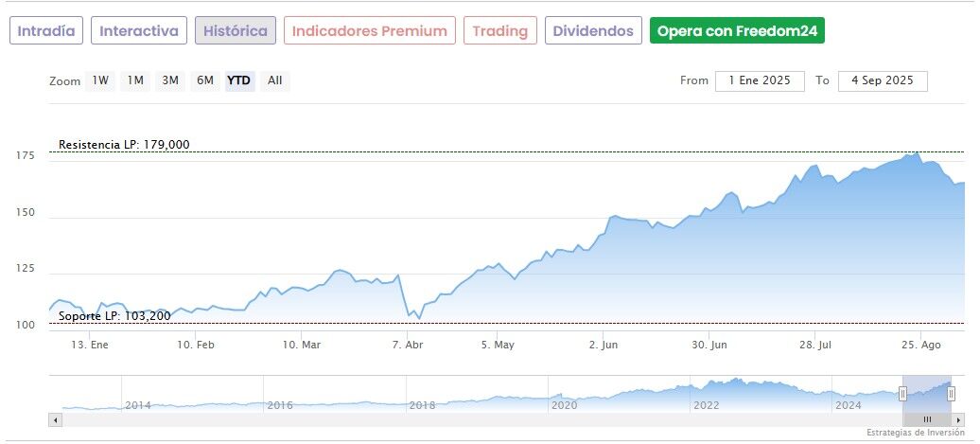Open the To date field
Image resolution: width=980 pixels, height=444 pixels.
[882, 80]
